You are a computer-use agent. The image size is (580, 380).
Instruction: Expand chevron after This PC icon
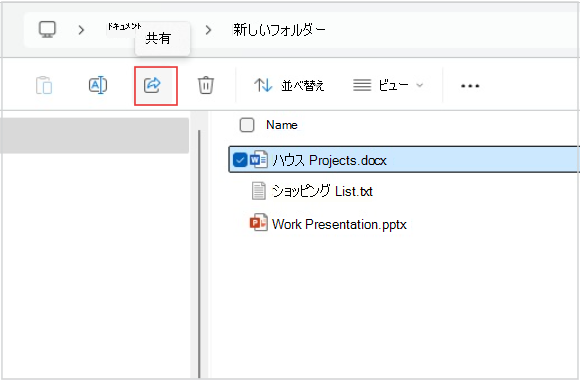click(x=81, y=30)
